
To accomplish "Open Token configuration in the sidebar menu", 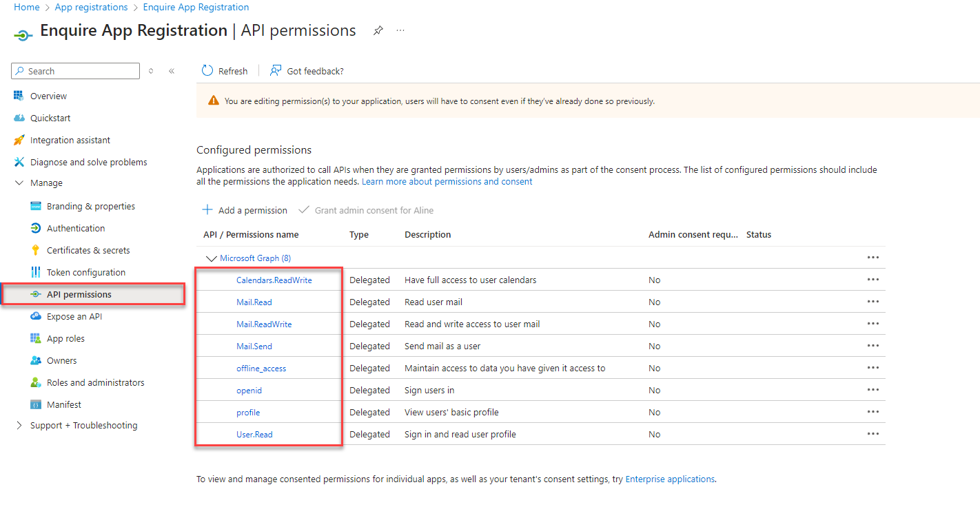I will (86, 272).
